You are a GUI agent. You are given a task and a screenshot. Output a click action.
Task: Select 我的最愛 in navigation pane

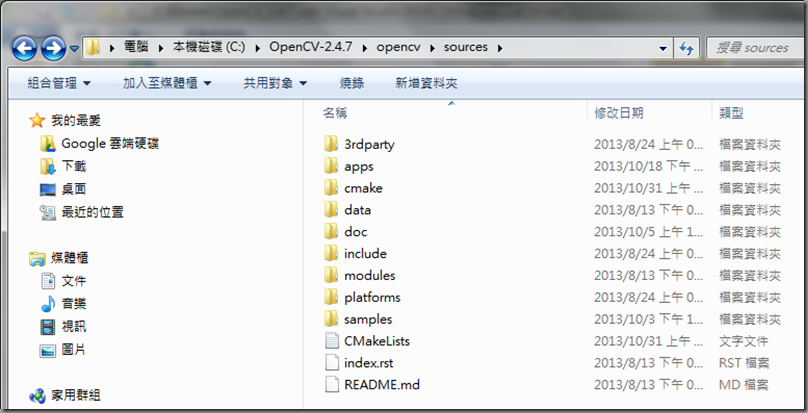pos(76,121)
